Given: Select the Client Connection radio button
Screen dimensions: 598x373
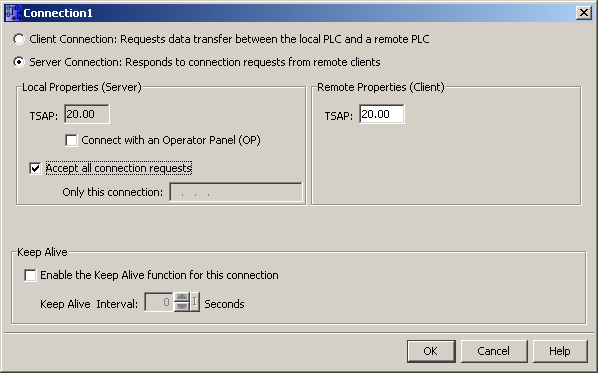Looking at the screenshot, I should (19, 39).
